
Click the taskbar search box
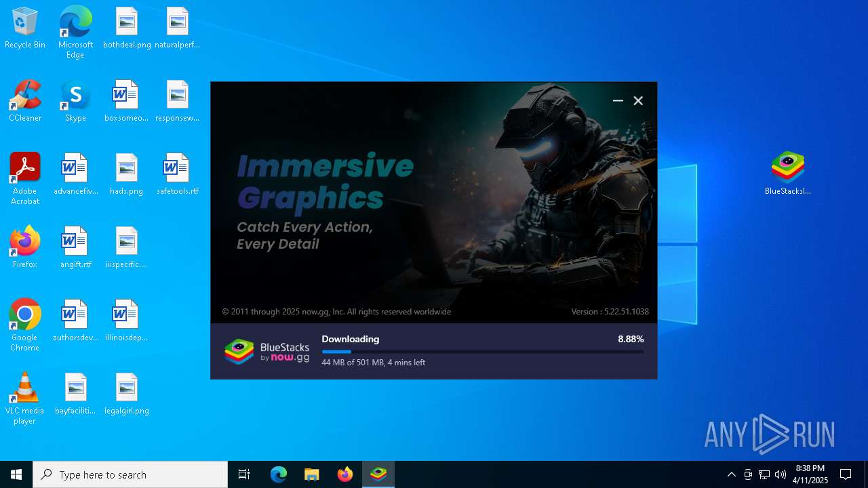tap(130, 474)
